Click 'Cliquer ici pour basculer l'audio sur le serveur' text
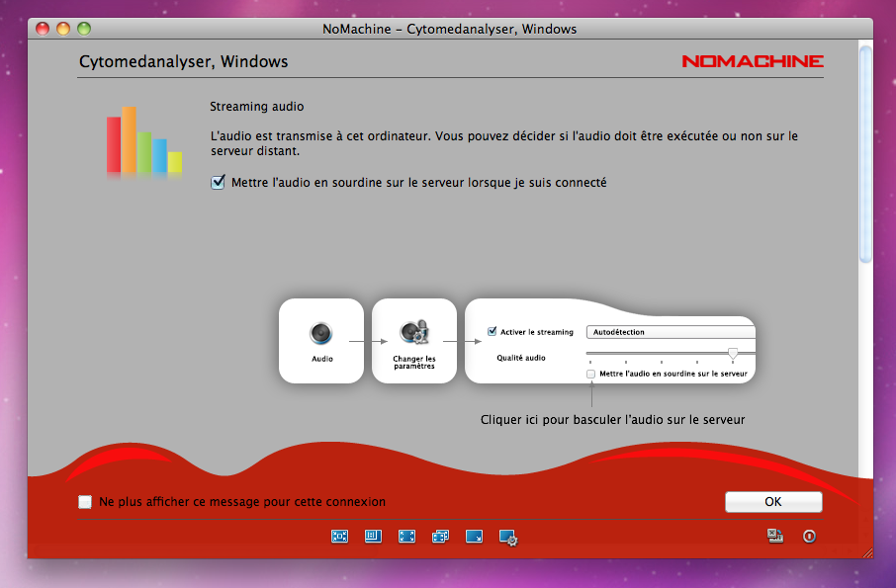896x588 pixels. 612,420
